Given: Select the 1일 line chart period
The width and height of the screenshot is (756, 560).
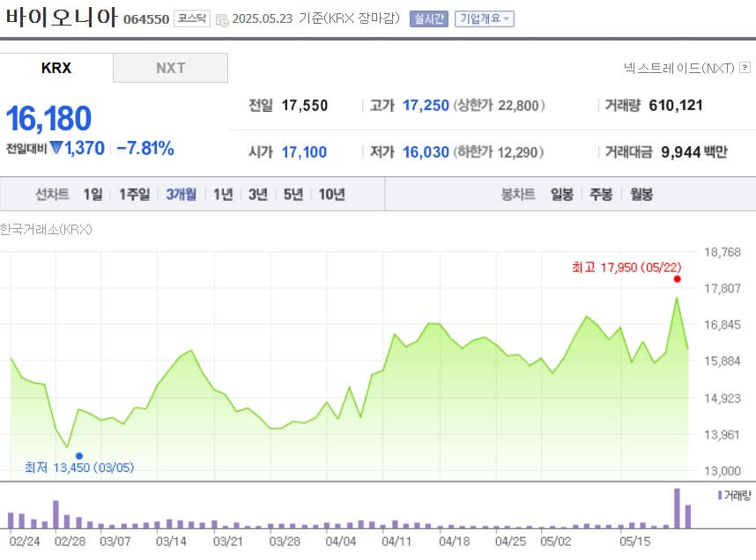Looking at the screenshot, I should click(x=93, y=195).
